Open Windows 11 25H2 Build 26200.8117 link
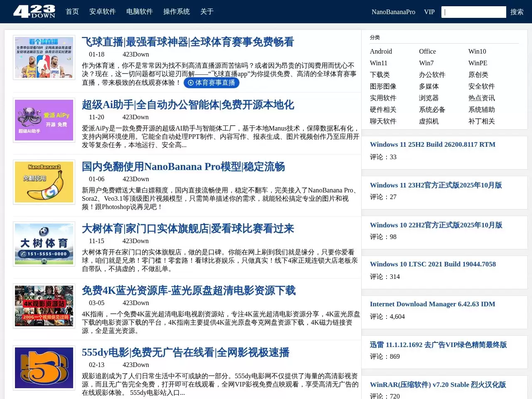The image size is (532, 399). point(433,145)
